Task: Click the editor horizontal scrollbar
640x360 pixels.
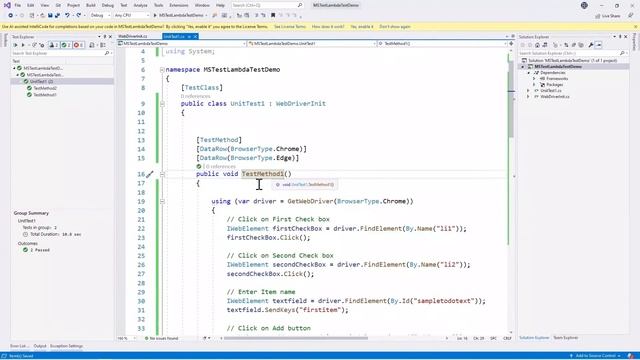Action: tap(296, 338)
